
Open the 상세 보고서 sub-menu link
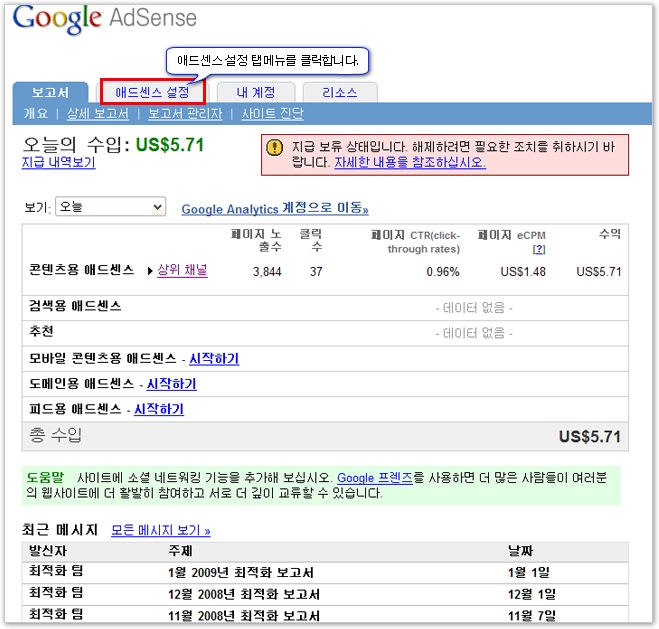click(98, 113)
